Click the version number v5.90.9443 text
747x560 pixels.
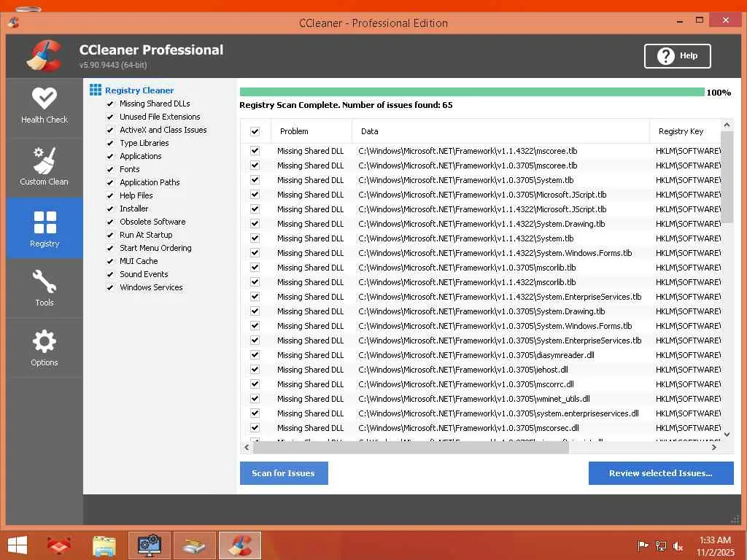(113, 65)
